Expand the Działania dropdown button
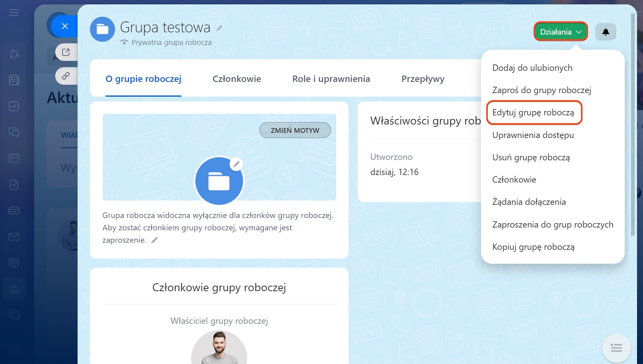643x364 pixels. click(560, 32)
